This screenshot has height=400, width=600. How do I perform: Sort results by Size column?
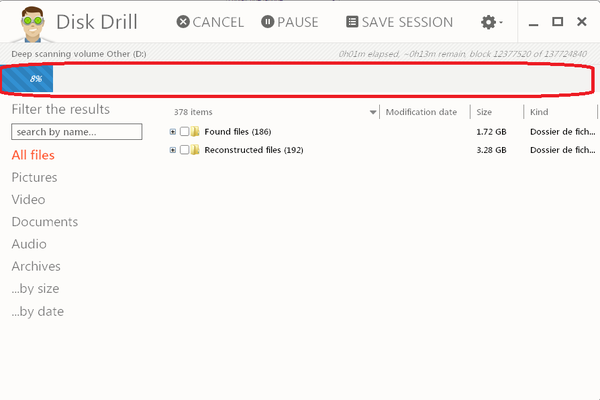pos(484,113)
